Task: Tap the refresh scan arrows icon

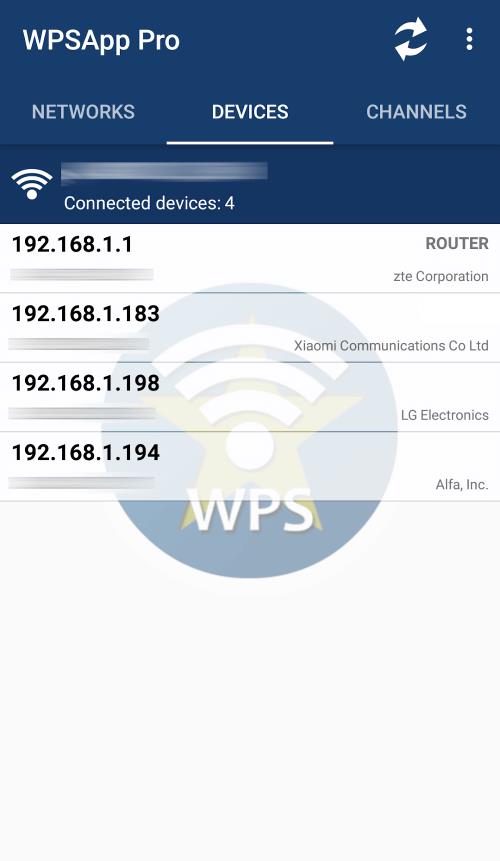Action: click(x=411, y=40)
